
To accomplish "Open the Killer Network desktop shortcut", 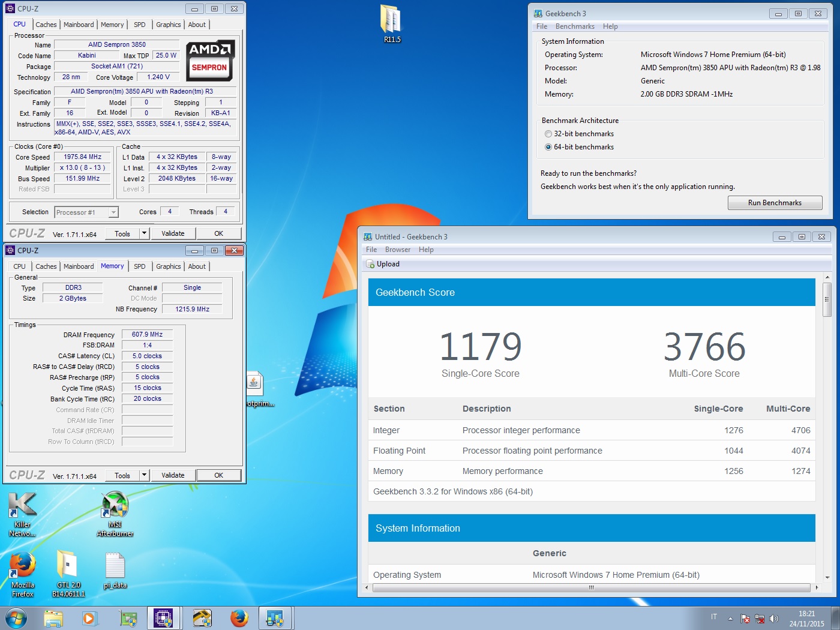I will click(x=22, y=514).
